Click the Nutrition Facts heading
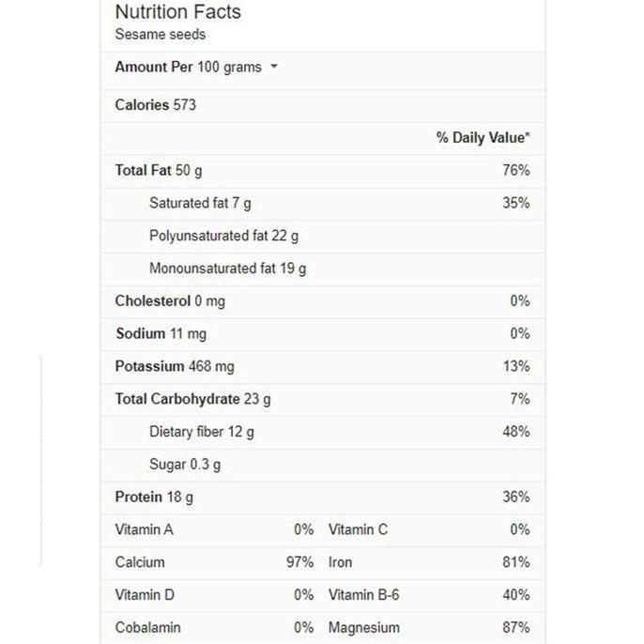This screenshot has height=644, width=644. 177,12
